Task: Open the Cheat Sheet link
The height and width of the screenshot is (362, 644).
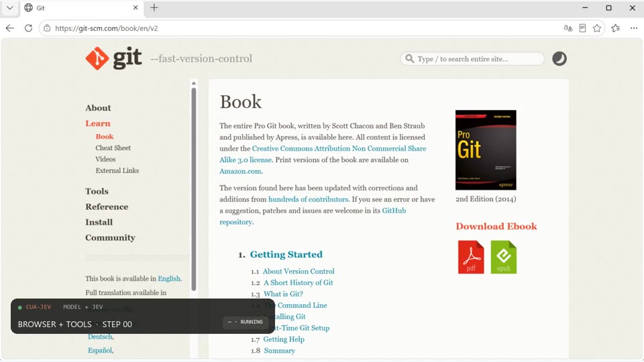Action: pos(113,147)
